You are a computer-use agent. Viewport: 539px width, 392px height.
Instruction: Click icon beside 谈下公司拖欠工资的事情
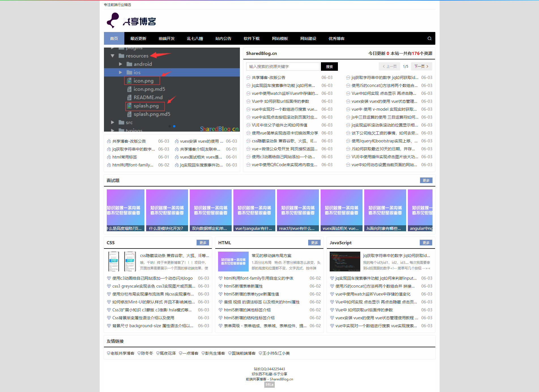[x=348, y=133]
